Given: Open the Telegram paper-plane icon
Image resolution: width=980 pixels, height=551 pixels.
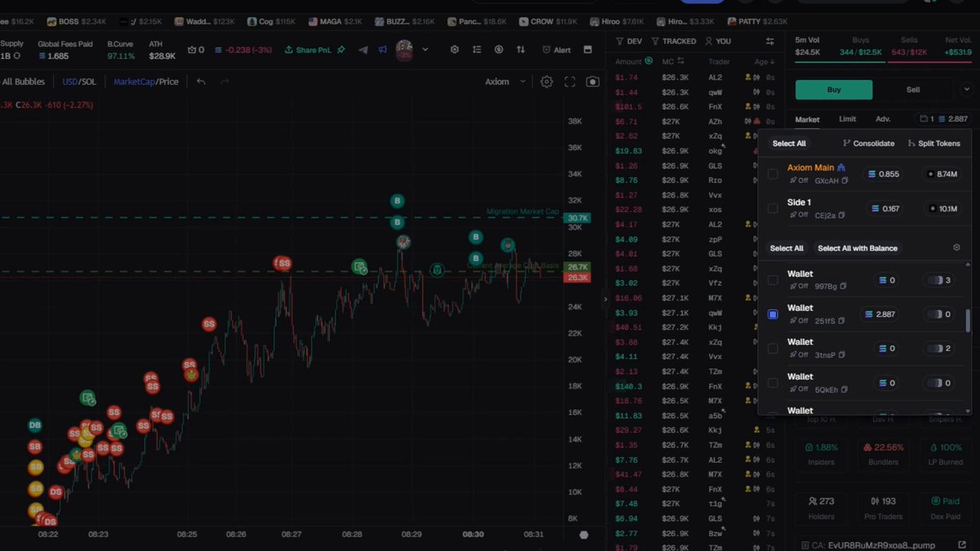Looking at the screenshot, I should 363,50.
